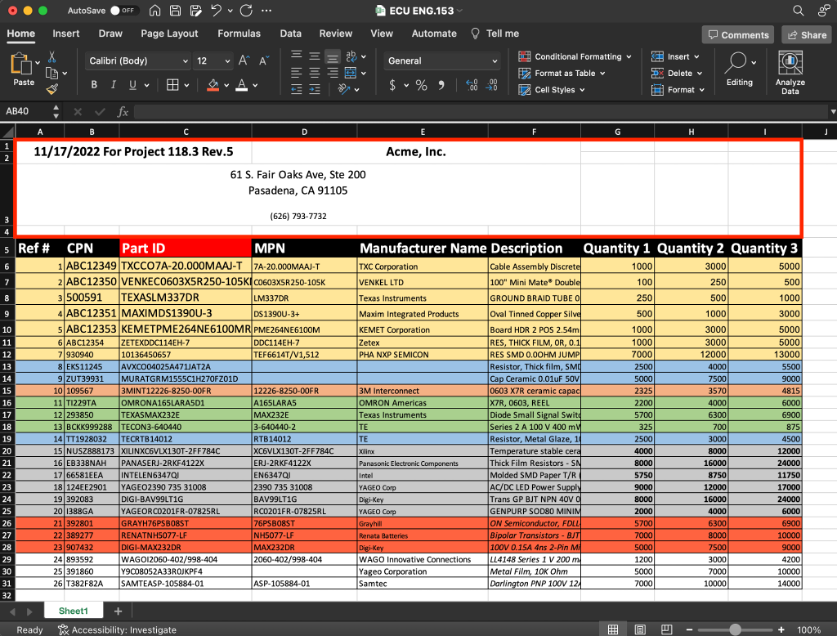Screen dimensions: 838x636
Task: Click the Insert Function fx icon
Action: (123, 111)
